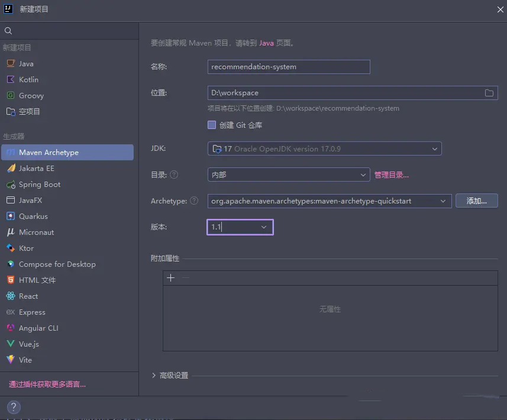Image resolution: width=507 pixels, height=420 pixels.
Task: Choose Kotlin project type
Action: click(67, 79)
